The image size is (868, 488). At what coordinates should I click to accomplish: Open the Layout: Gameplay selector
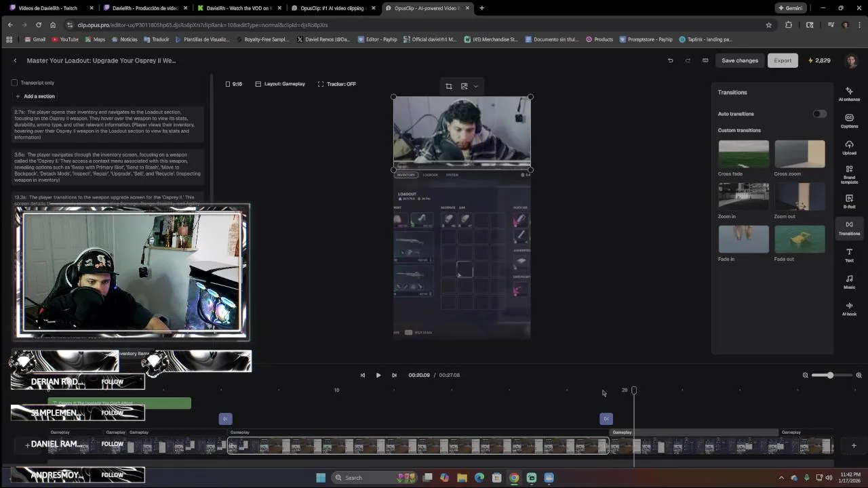point(280,84)
